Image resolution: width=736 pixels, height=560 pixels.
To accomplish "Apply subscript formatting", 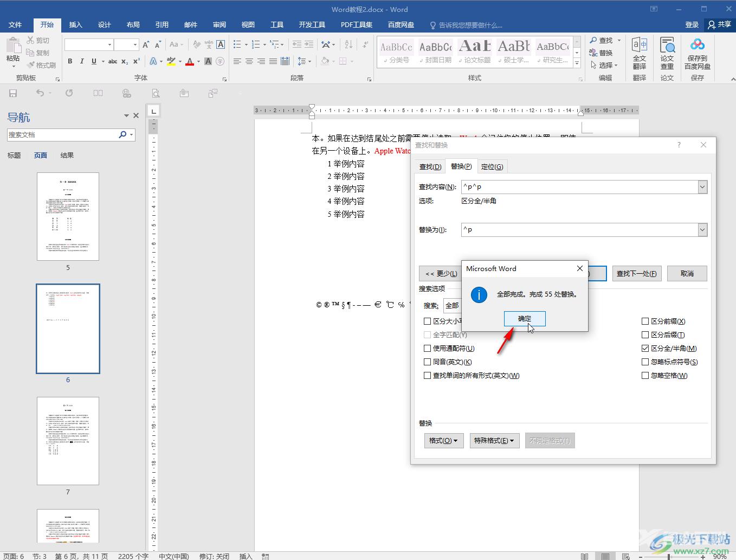I will [x=125, y=61].
